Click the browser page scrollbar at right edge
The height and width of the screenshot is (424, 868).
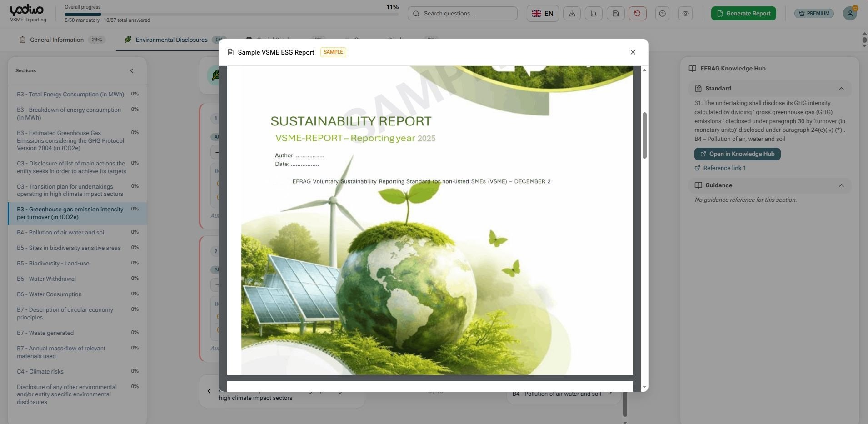864,40
